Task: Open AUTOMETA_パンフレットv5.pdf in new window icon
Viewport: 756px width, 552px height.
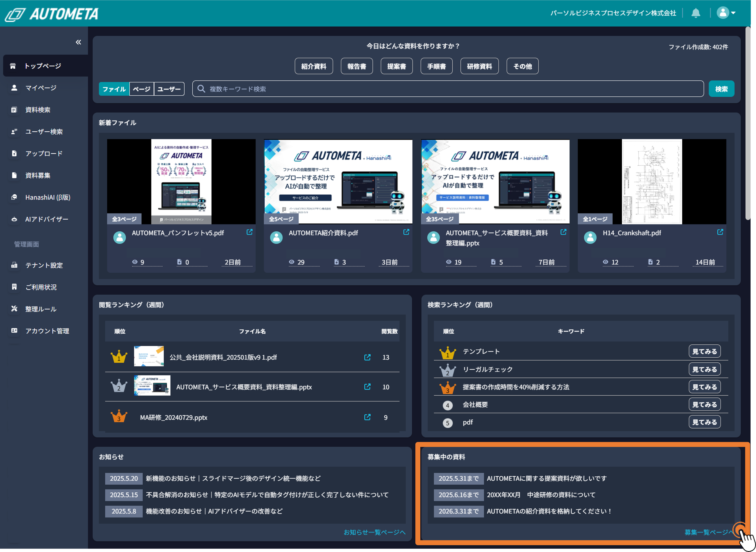Action: [249, 232]
